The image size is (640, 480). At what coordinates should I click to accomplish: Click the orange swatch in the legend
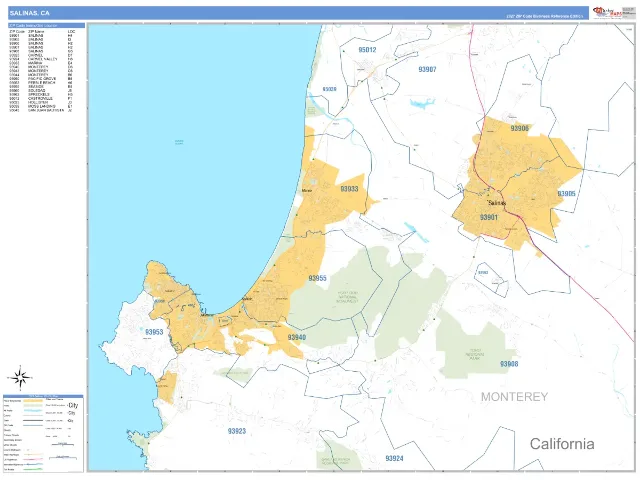33,401
